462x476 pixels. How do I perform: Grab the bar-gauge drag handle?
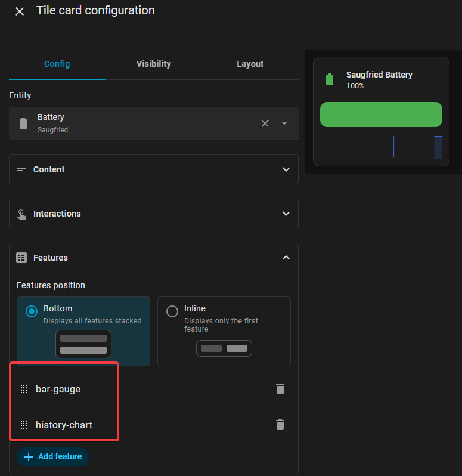(24, 389)
